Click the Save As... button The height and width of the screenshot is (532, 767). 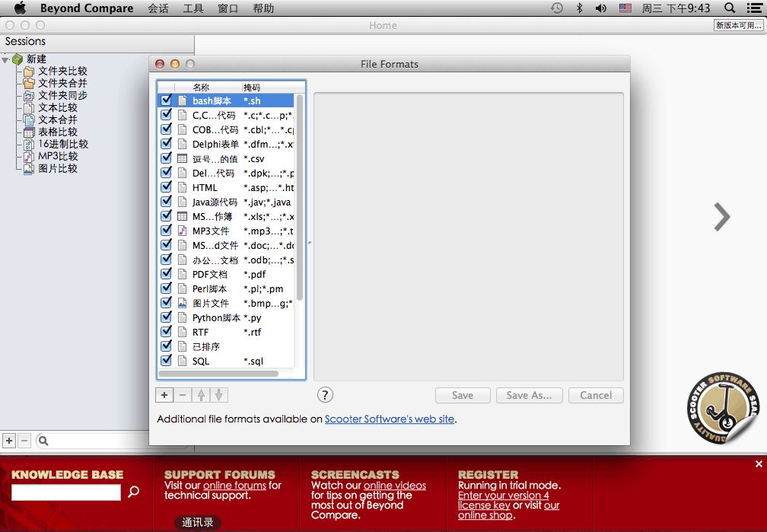pos(530,396)
